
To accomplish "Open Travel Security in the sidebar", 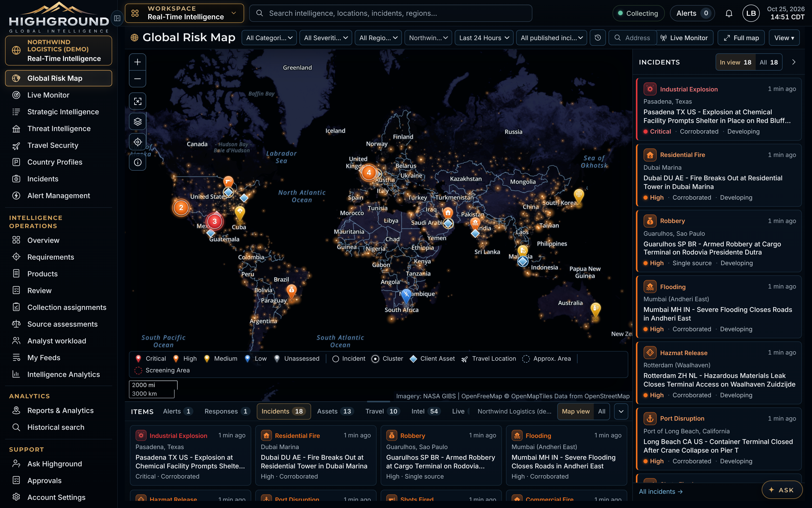I will pos(59,145).
